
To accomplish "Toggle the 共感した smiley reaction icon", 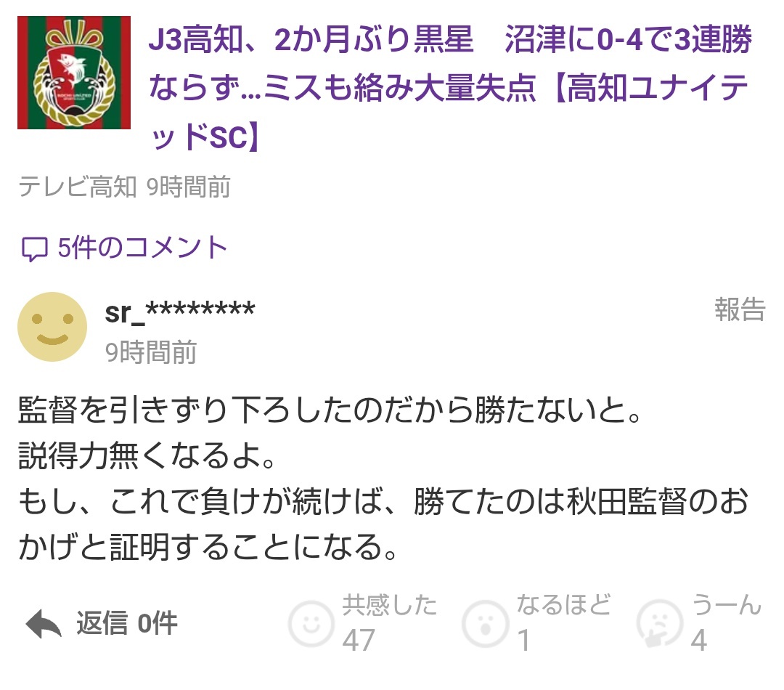I will coord(311,623).
